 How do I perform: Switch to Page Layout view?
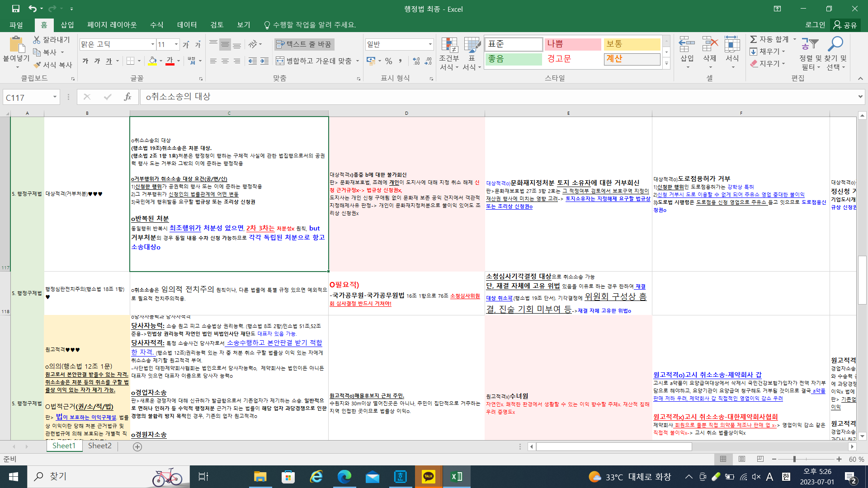click(x=742, y=459)
